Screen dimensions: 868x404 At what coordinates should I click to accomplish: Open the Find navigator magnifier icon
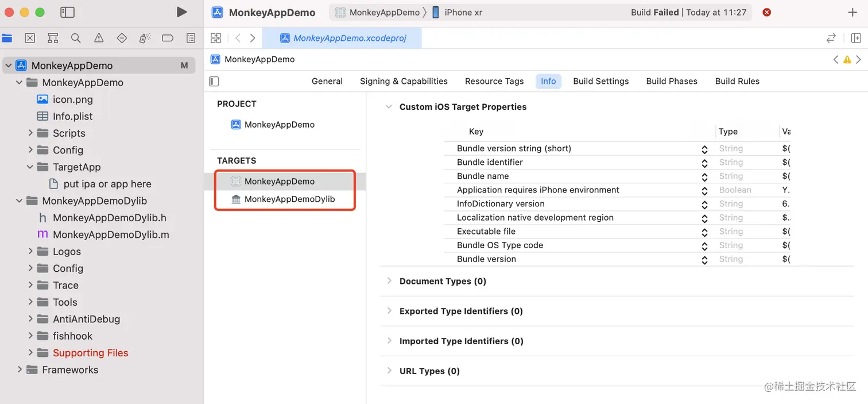point(75,38)
